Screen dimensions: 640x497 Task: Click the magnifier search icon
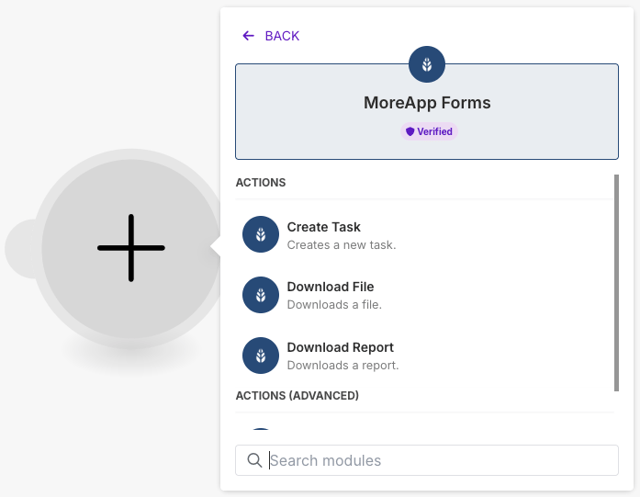coord(254,461)
